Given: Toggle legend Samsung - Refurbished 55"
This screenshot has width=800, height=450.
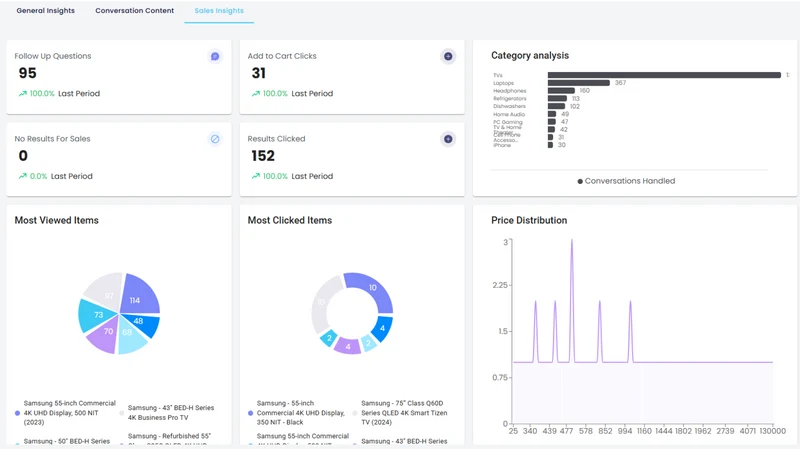Looking at the screenshot, I should coord(165,439).
